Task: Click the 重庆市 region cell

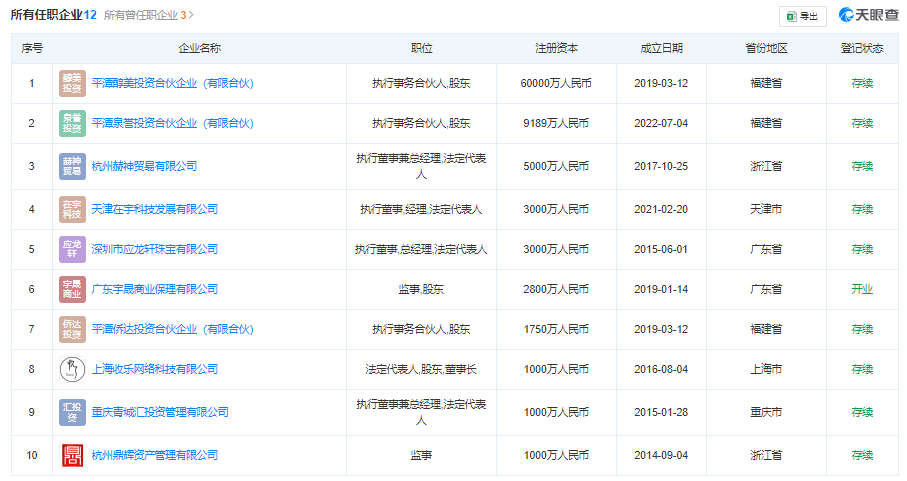Action: click(766, 412)
